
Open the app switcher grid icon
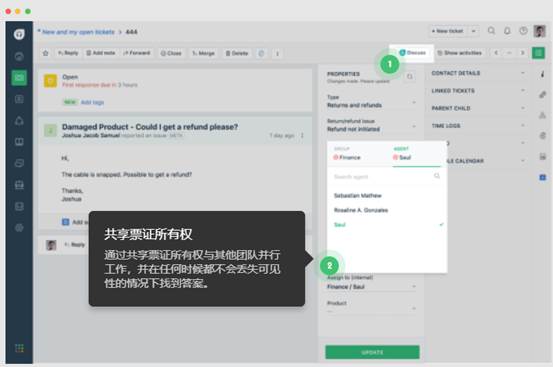point(19,348)
